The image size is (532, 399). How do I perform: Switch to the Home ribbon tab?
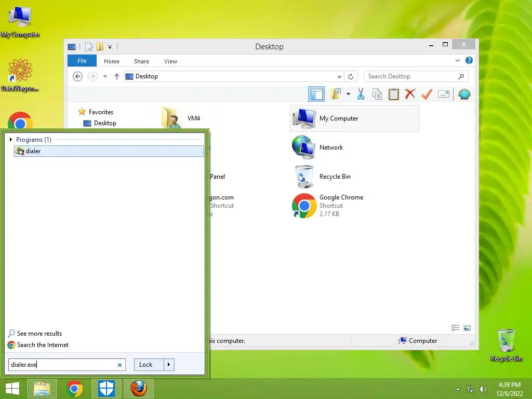pos(112,61)
